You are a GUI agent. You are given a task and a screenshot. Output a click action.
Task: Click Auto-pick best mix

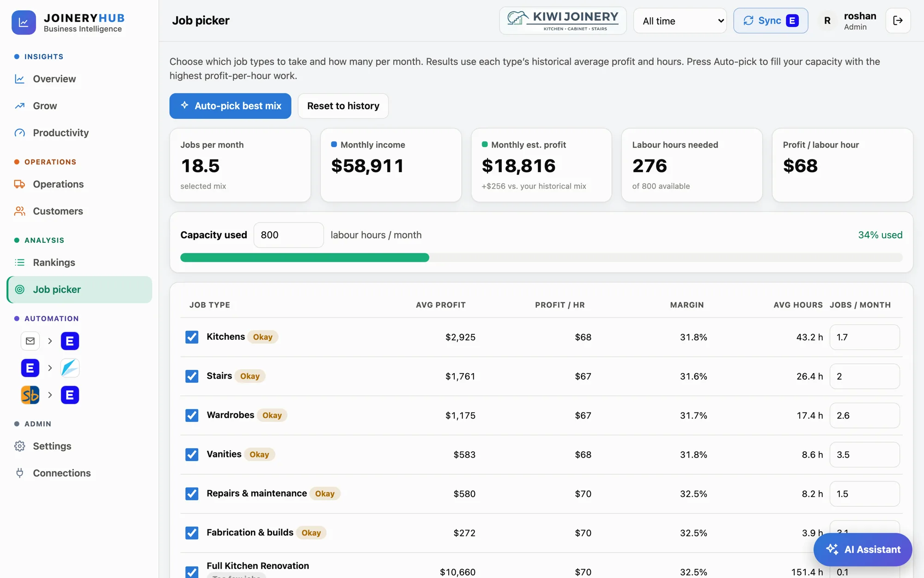click(230, 106)
